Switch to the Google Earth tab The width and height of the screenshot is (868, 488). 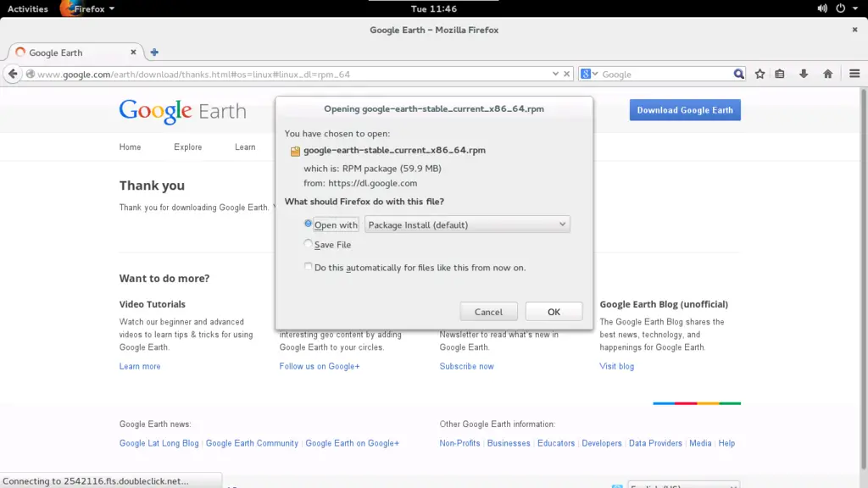pyautogui.click(x=75, y=52)
